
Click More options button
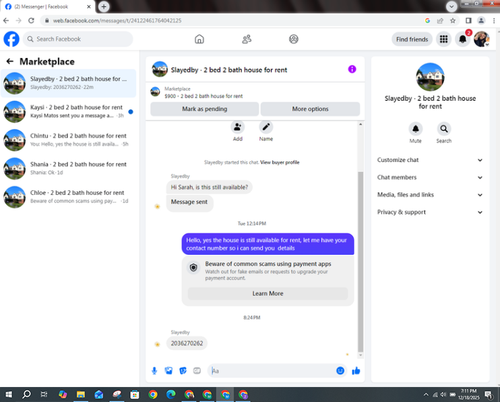tap(310, 109)
